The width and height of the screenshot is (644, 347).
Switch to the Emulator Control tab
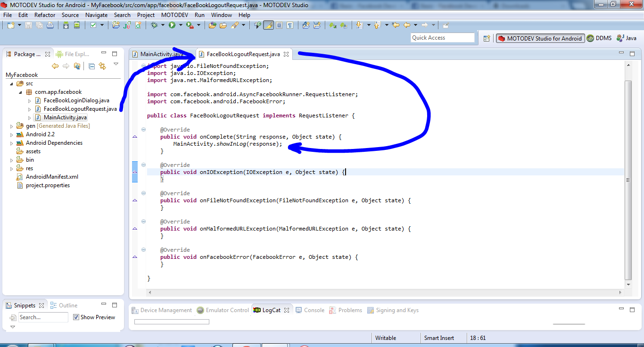(223, 310)
